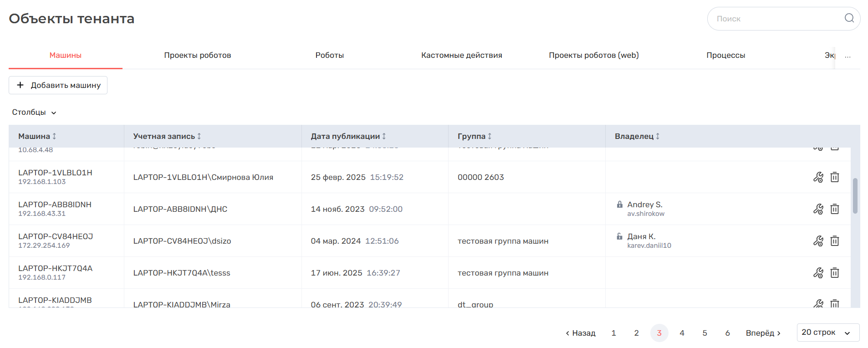Switch to the Роботы tab
The width and height of the screenshot is (868, 348).
(x=329, y=55)
